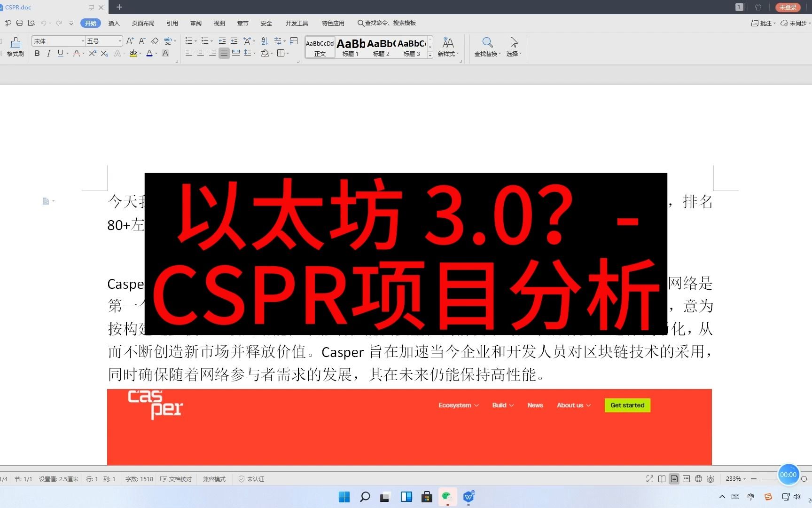Click the 未登录 login button
Viewport: 812px width, 508px height.
click(x=788, y=7)
